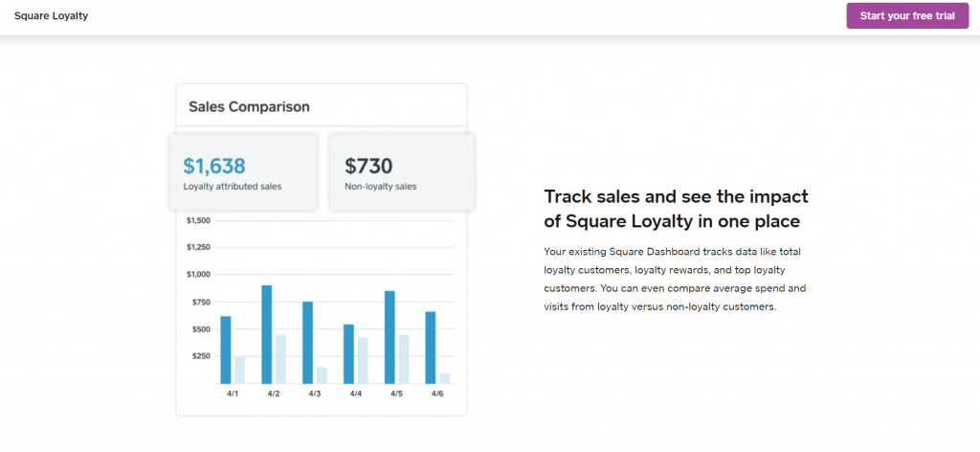Click the dark blue loyalty bar for 4/4
This screenshot has height=452, width=980.
(x=348, y=354)
